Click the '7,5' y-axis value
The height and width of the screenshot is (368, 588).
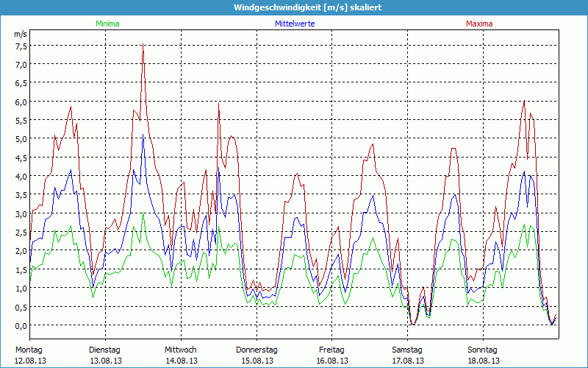pyautogui.click(x=21, y=46)
